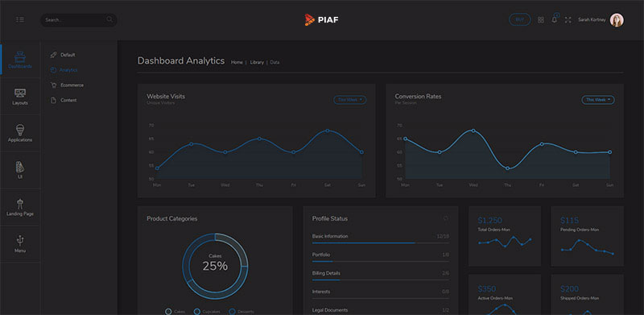Click the BUY button
Screen dimensions: 644x315
[519, 20]
